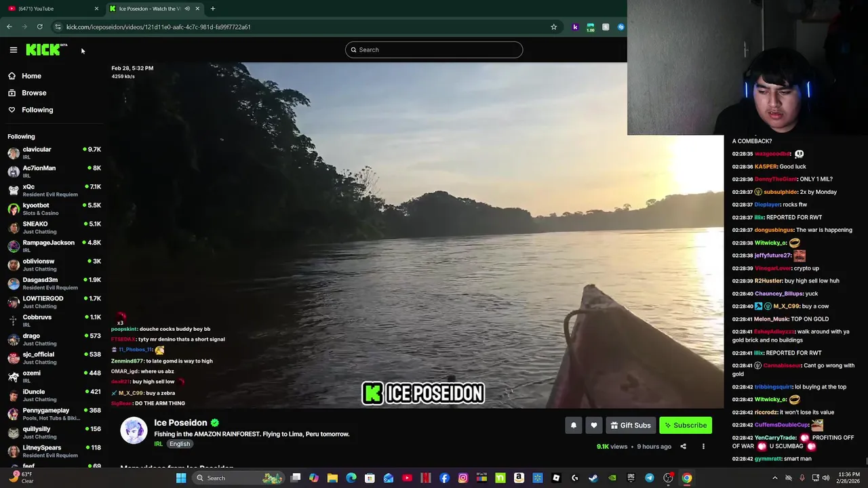868x488 pixels.
Task: Click the Gift Subs button
Action: [x=631, y=426]
